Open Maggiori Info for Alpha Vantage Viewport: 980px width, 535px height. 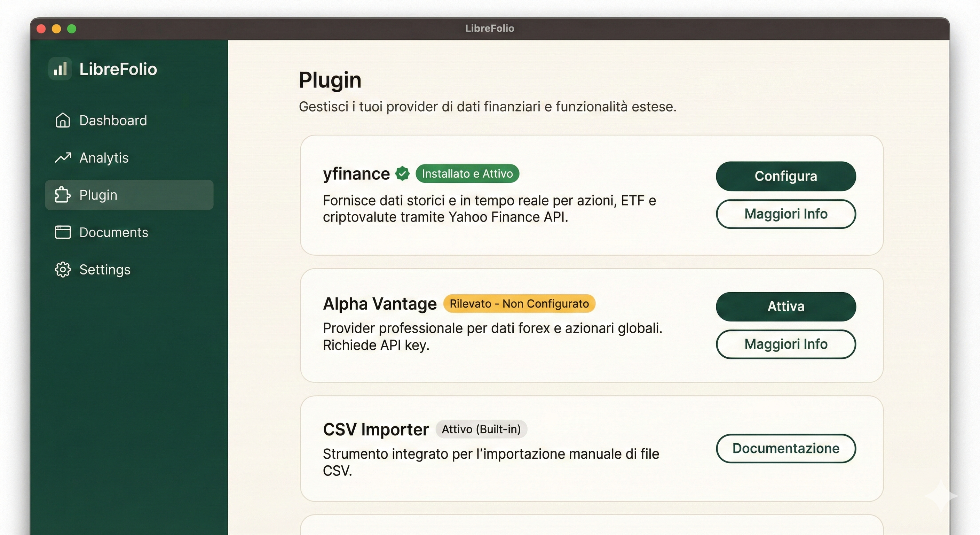coord(785,344)
